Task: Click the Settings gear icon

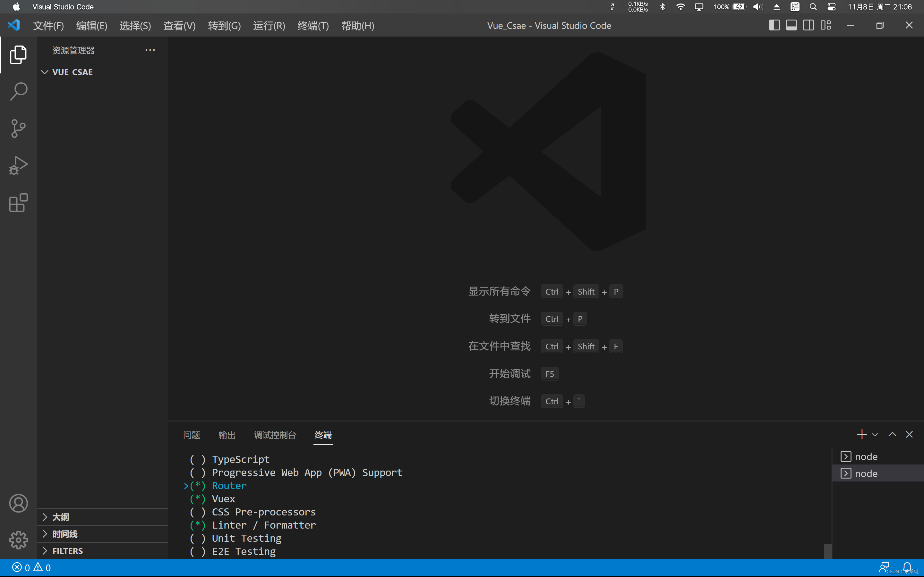Action: (x=18, y=540)
